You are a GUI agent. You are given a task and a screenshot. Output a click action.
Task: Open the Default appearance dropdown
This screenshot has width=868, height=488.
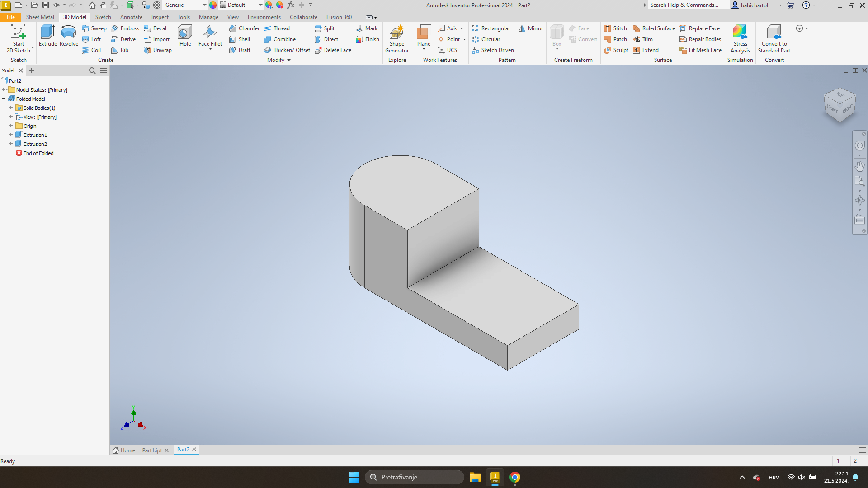[260, 5]
